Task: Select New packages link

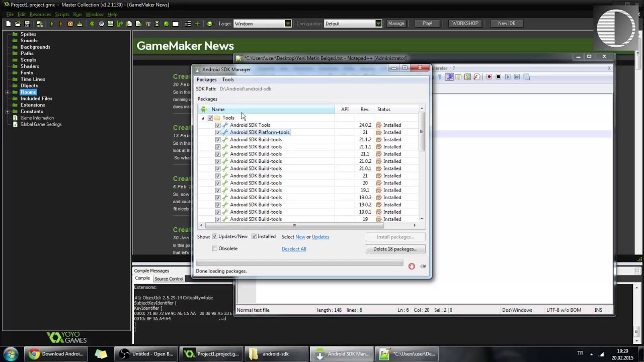Action: click(x=300, y=237)
